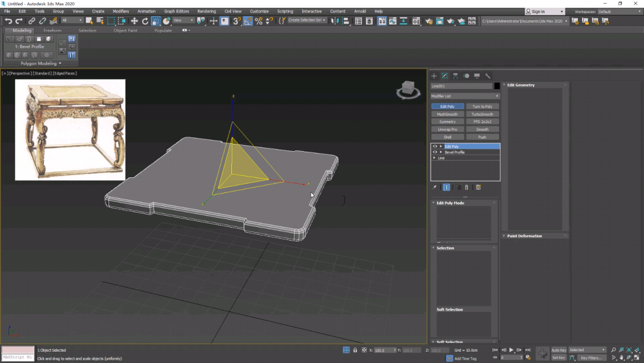The image size is (644, 363).
Task: Click the Undo arrow in main toolbar
Action: pyautogui.click(x=8, y=21)
